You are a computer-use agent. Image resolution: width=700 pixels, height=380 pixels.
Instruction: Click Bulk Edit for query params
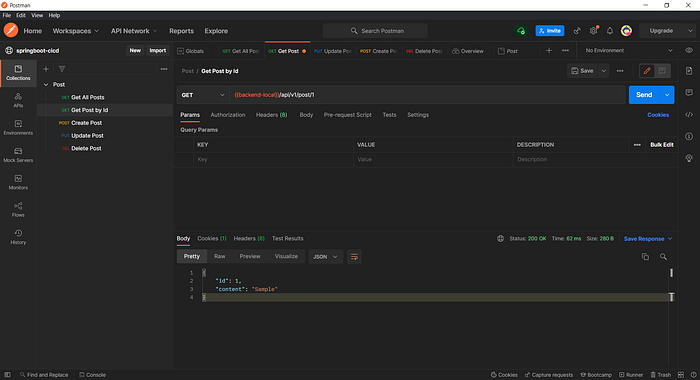point(662,145)
